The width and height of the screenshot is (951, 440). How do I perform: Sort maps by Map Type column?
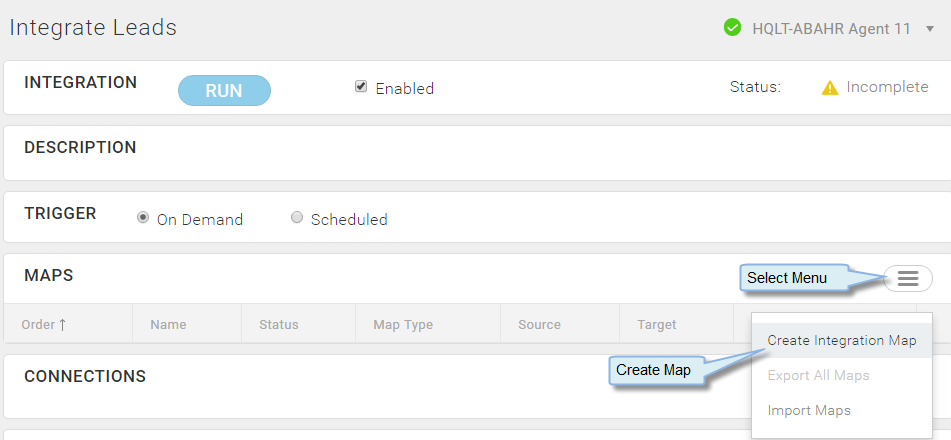coord(403,325)
